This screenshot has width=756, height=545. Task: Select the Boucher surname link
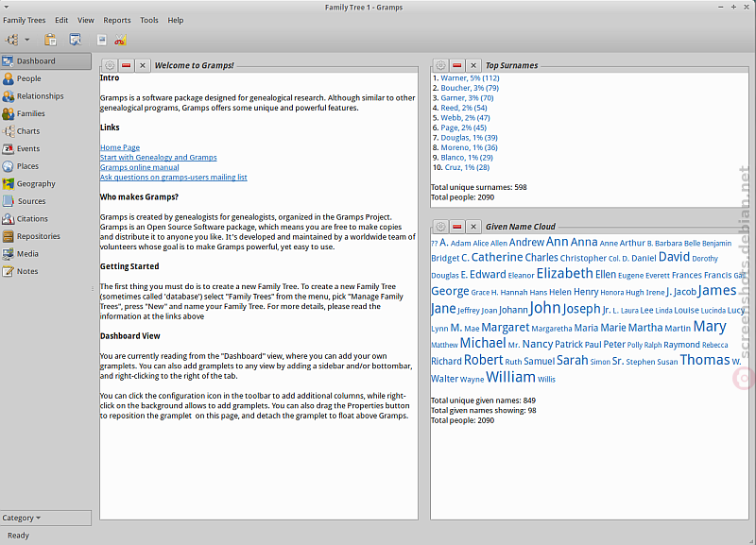(x=470, y=88)
